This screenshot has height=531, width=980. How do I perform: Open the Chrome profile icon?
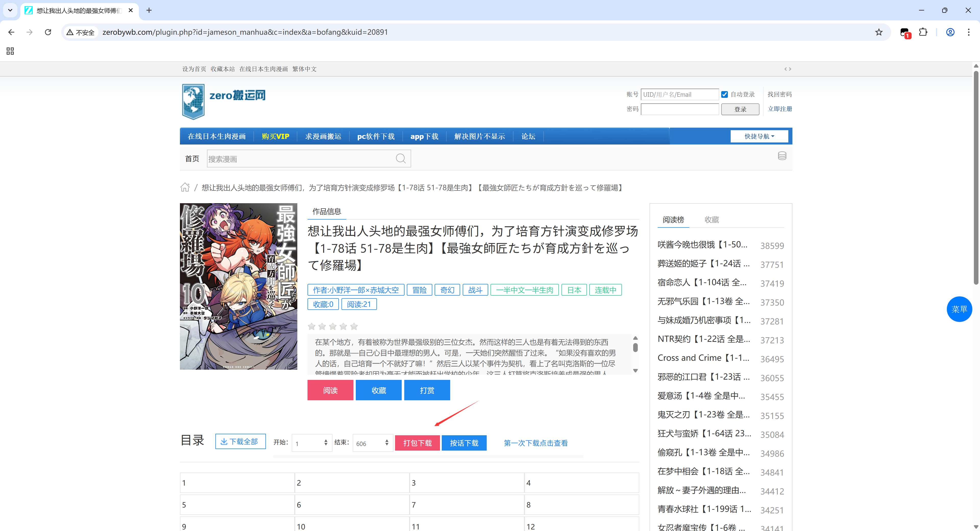950,32
